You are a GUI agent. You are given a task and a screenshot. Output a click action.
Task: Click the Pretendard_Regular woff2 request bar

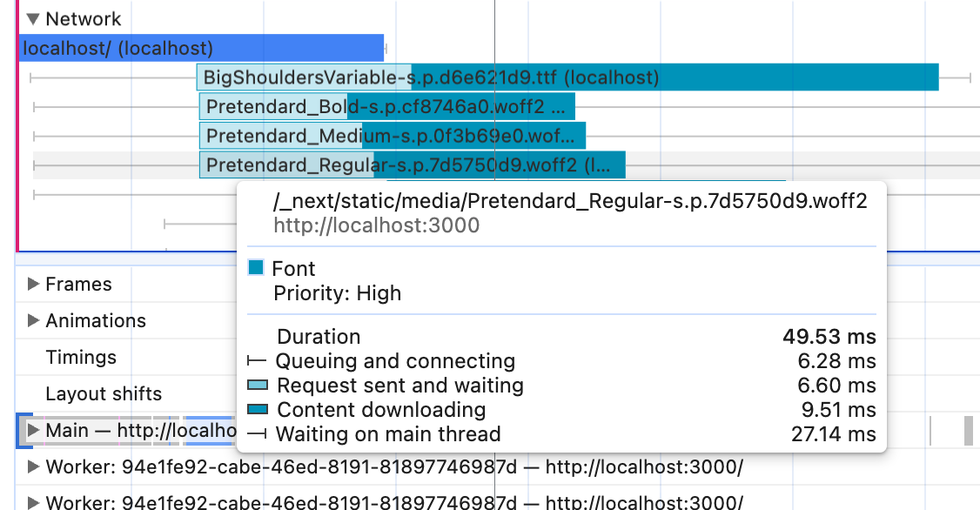click(411, 164)
